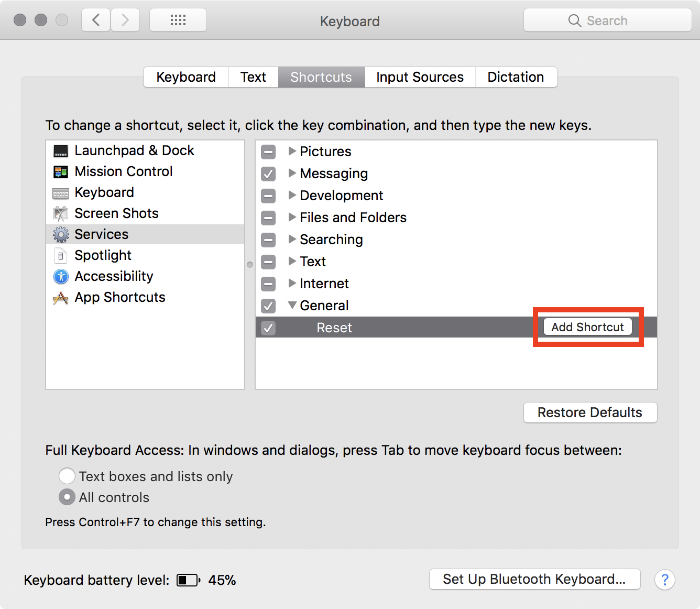Select the Shortcuts tab
The image size is (700, 609).
(321, 77)
